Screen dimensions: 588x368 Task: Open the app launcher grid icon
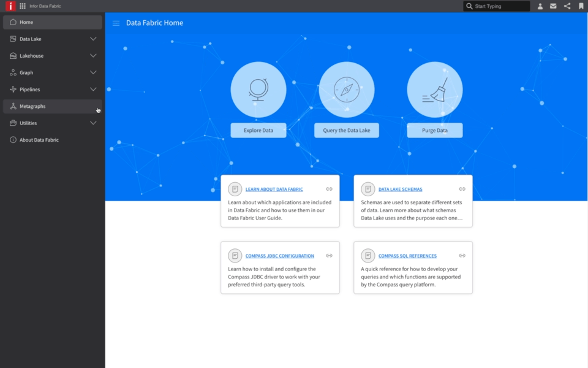(23, 6)
